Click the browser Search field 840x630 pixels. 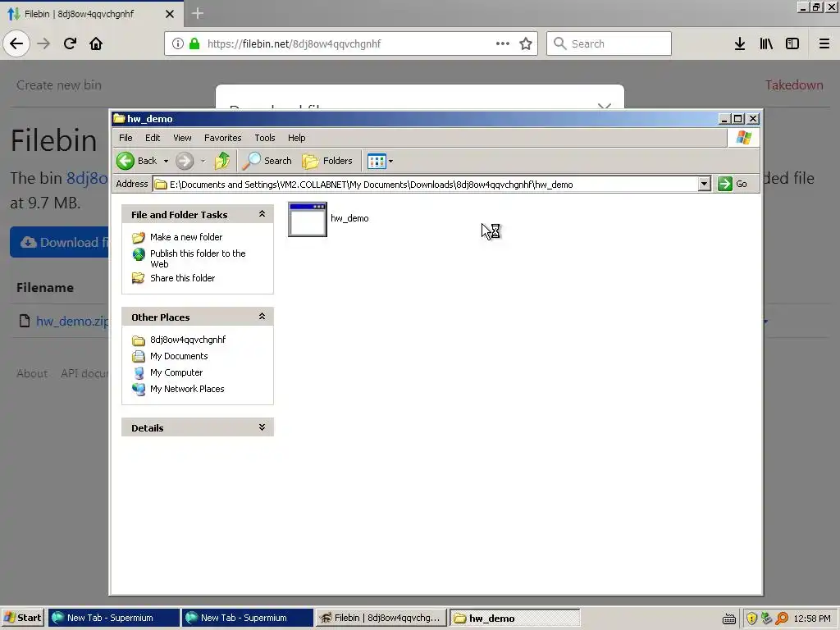tap(609, 43)
